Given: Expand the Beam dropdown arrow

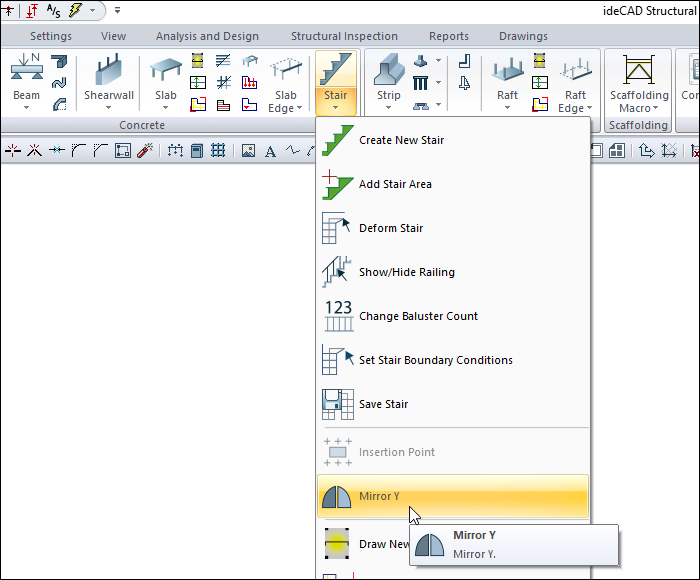Looking at the screenshot, I should pos(26,108).
